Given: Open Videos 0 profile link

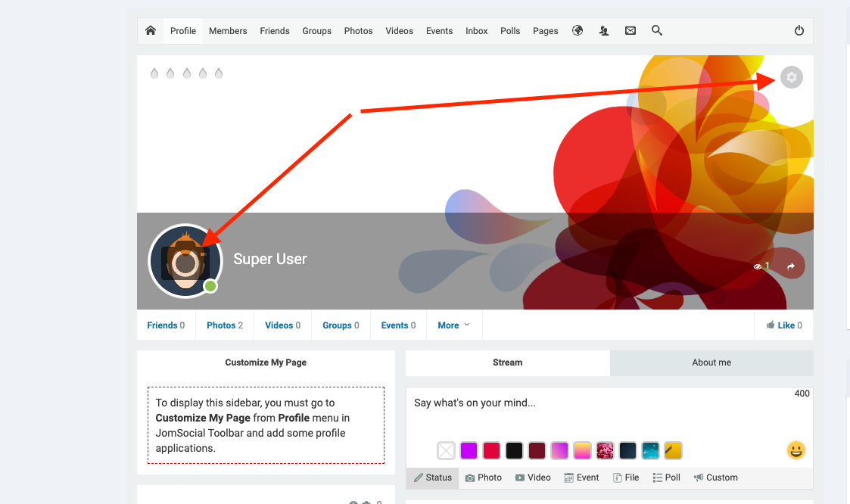Looking at the screenshot, I should pyautogui.click(x=282, y=325).
